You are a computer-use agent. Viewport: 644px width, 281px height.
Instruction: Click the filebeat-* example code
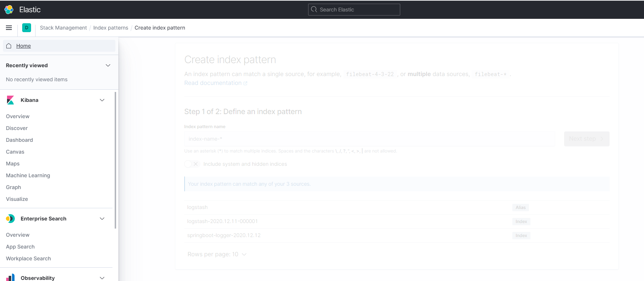click(490, 74)
